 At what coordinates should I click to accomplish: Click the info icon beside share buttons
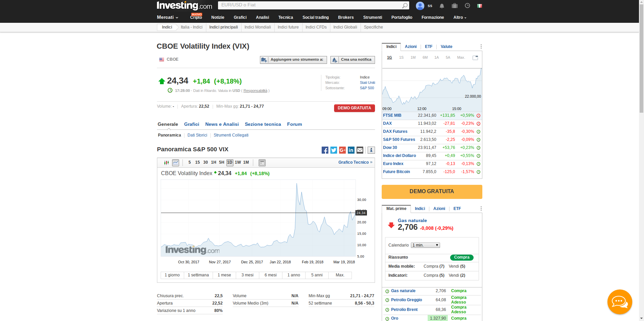(x=371, y=150)
